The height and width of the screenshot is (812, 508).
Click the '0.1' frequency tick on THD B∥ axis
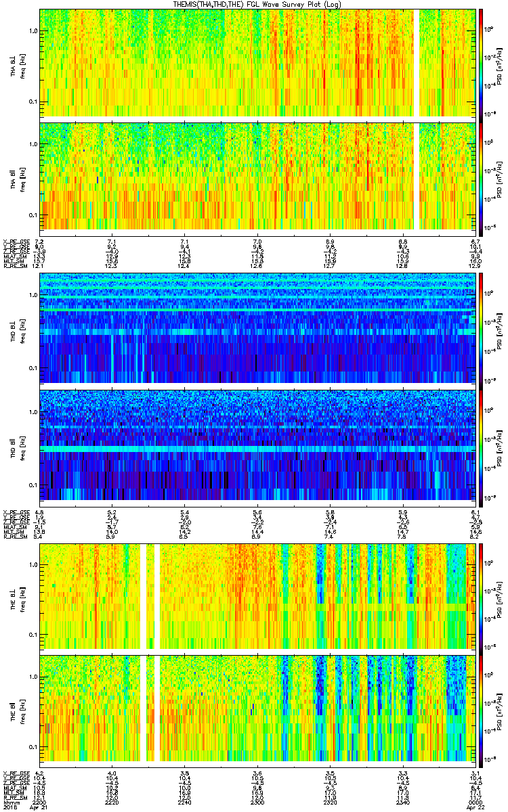[32, 485]
